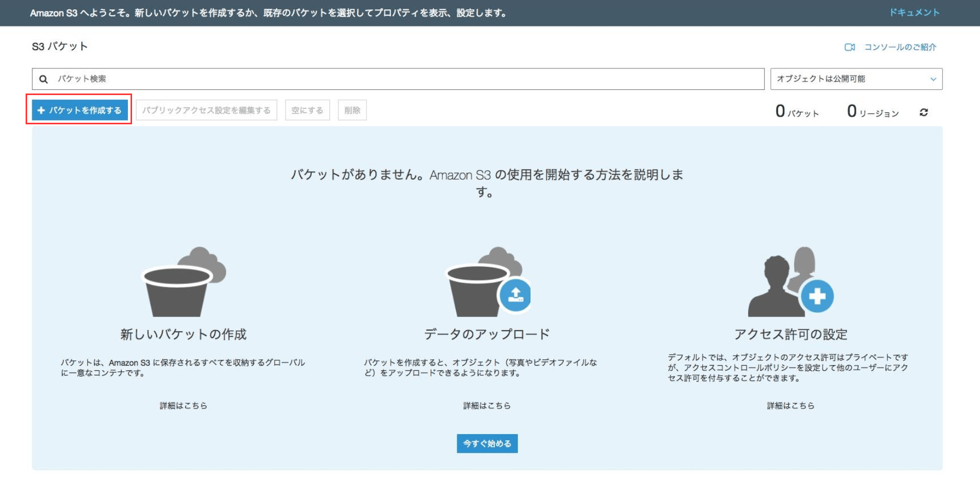
Task: Open the ドキュメント link
Action: point(915,13)
